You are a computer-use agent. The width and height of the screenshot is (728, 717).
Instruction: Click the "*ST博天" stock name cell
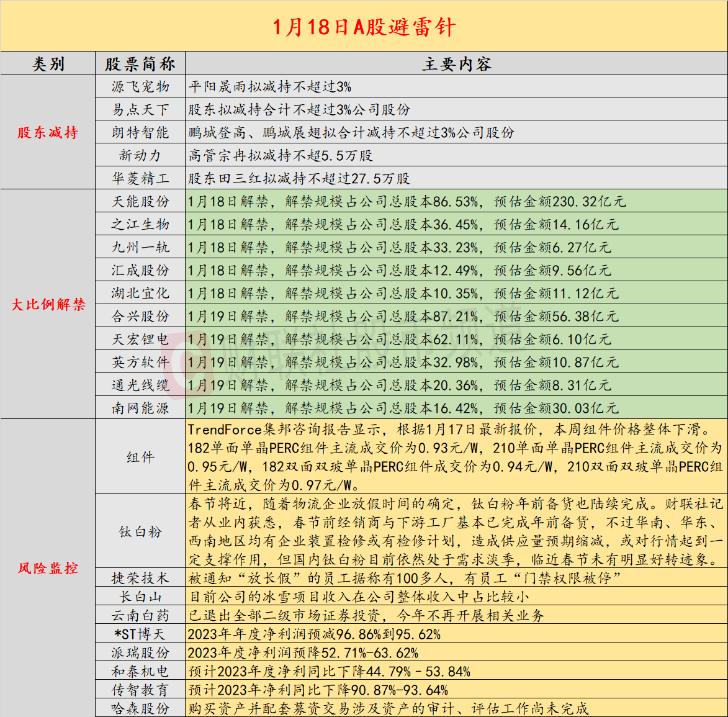coord(140,634)
